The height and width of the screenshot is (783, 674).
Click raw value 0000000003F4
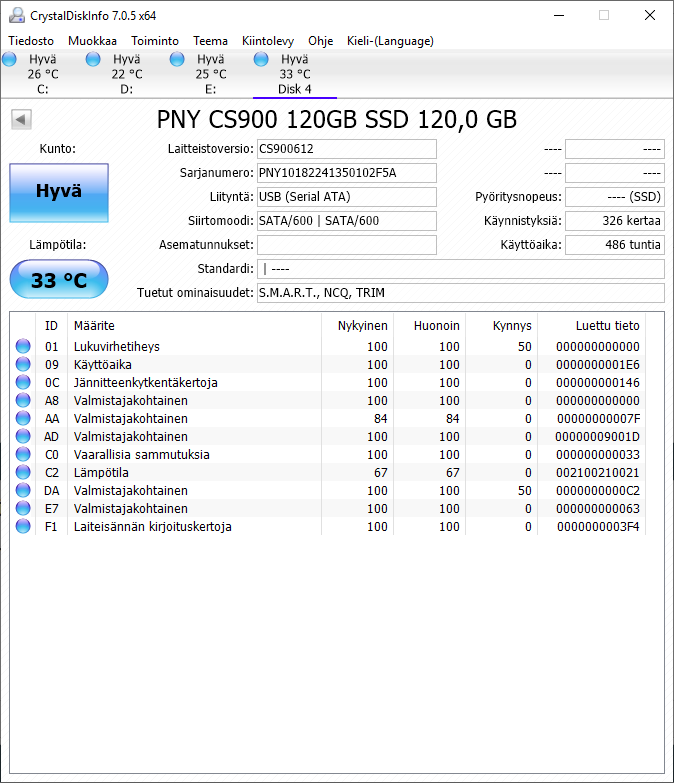point(598,526)
